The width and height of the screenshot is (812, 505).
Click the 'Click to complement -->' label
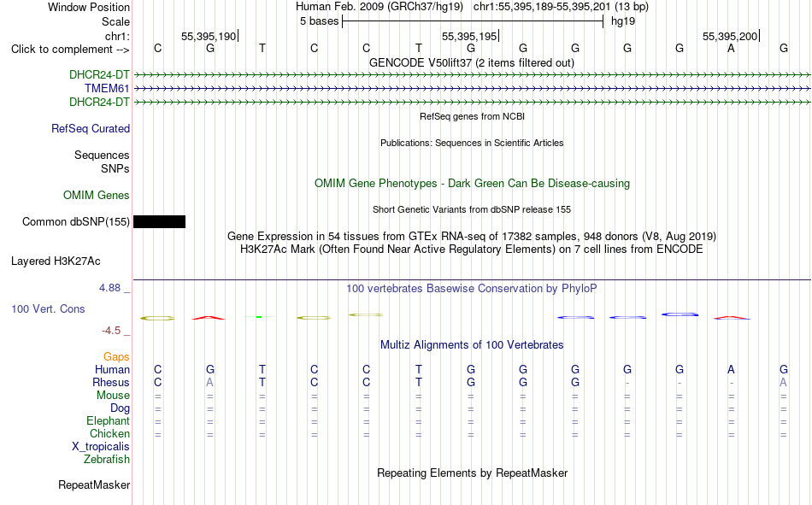pyautogui.click(x=70, y=50)
